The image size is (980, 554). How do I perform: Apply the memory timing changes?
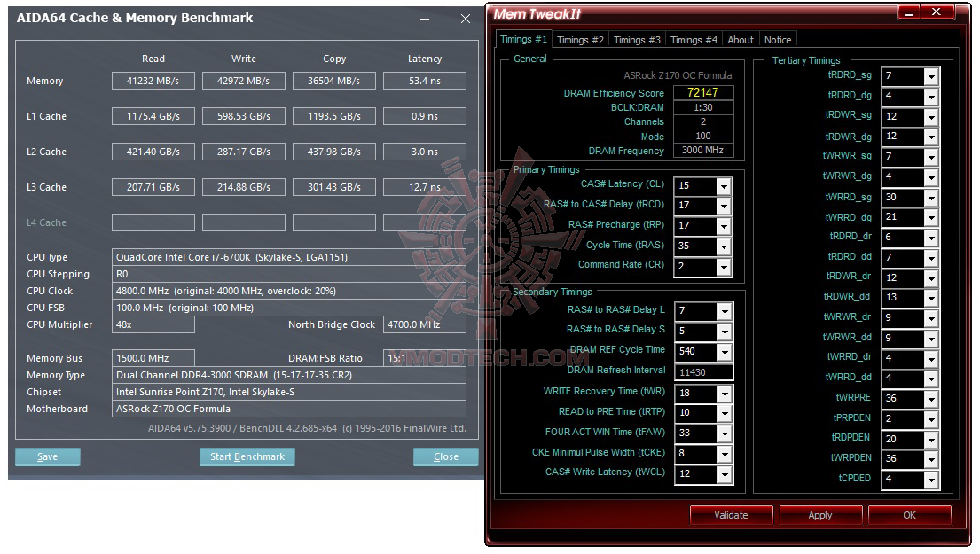[820, 515]
